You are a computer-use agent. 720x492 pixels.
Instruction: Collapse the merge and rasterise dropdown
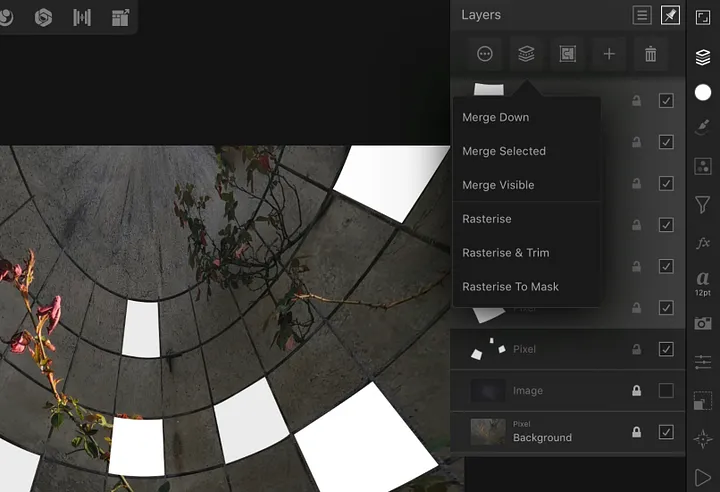(x=526, y=55)
